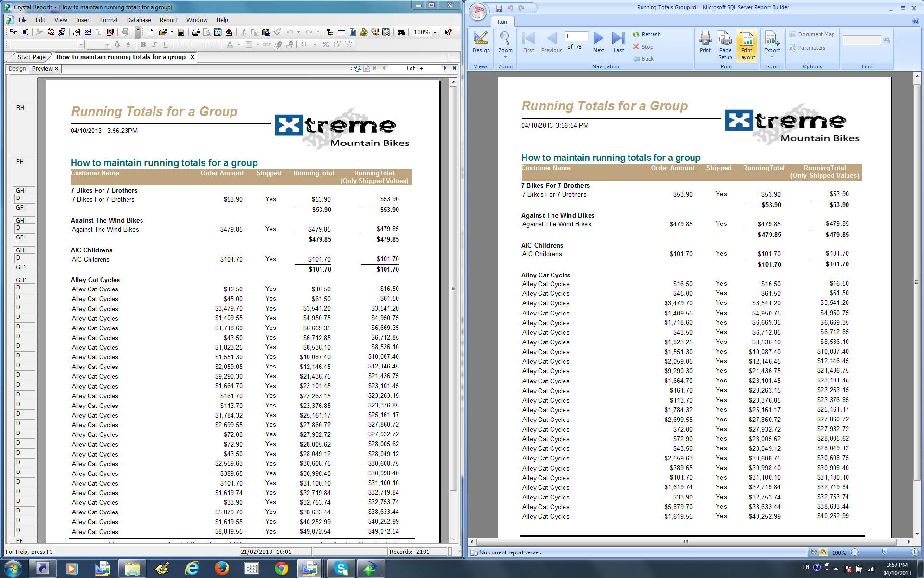Viewport: 924px width, 578px height.
Task: Toggle Print Layout in Report Builder
Action: pyautogui.click(x=746, y=45)
